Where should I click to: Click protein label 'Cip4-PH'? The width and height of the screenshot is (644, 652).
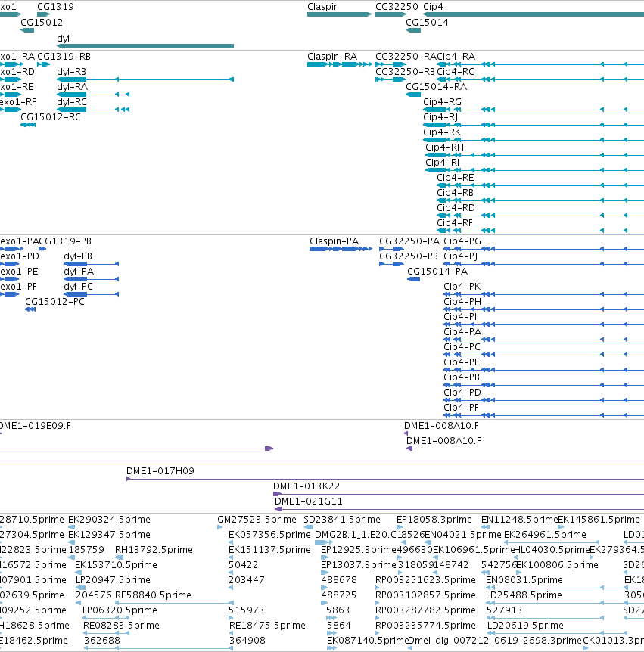click(462, 302)
